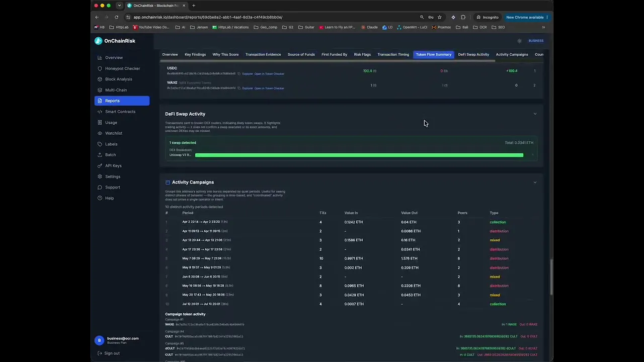The image size is (644, 362).
Task: Open Block Analysis chart icon
Action: tap(100, 79)
